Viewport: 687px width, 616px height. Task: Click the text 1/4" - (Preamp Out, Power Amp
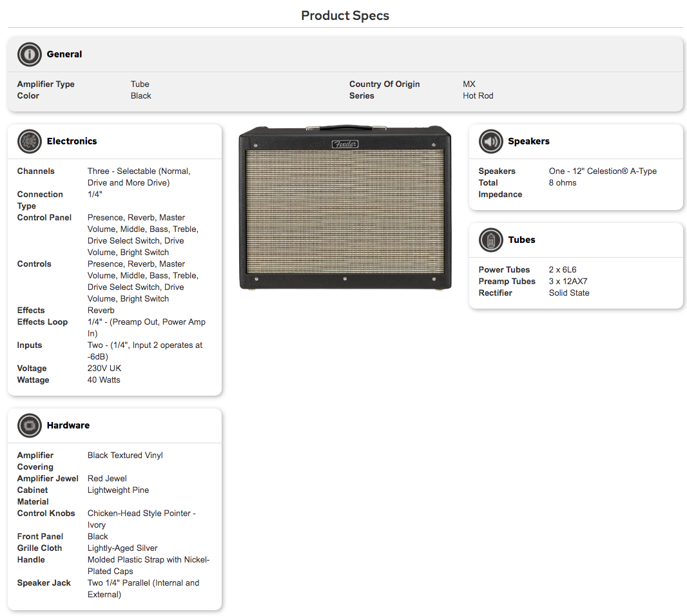pos(146,322)
